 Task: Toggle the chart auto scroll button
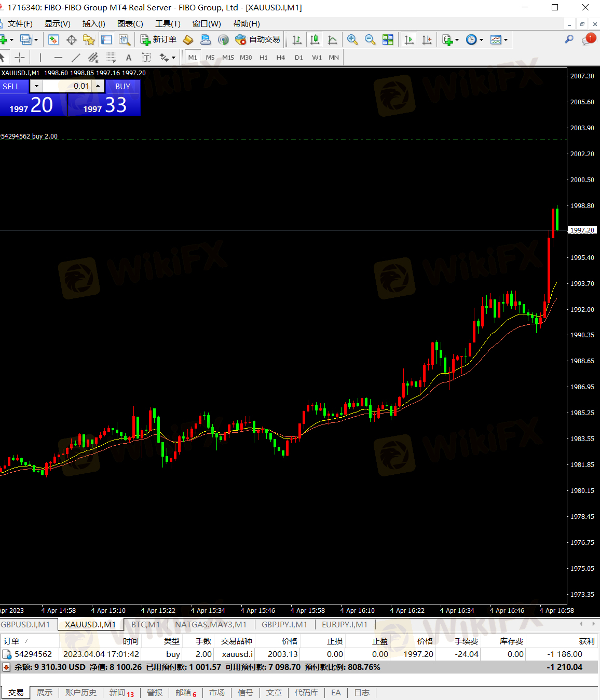[409, 39]
